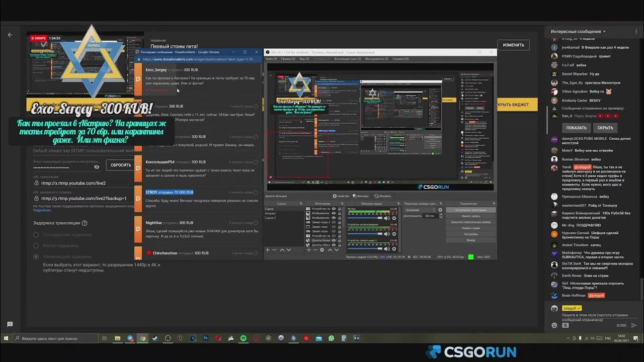The height and width of the screenshot is (362, 644).
Task: Show stream key with the eye icon
Action: (x=97, y=167)
